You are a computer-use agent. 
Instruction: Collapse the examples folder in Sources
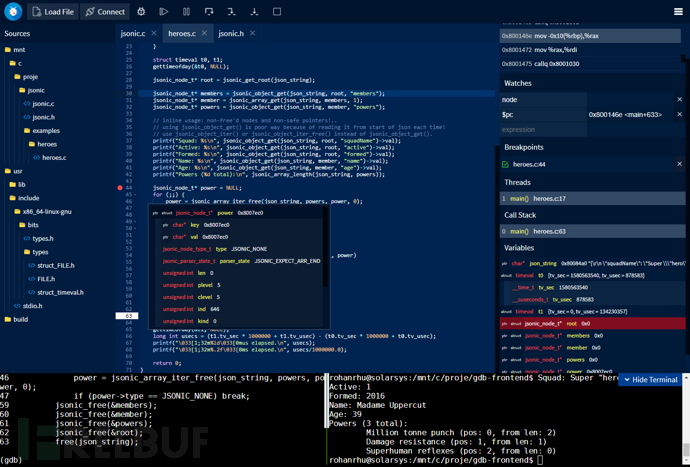[45, 130]
